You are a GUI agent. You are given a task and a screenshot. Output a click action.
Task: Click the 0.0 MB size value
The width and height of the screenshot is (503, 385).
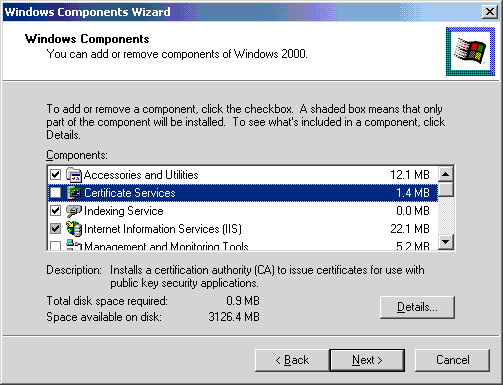click(x=413, y=211)
